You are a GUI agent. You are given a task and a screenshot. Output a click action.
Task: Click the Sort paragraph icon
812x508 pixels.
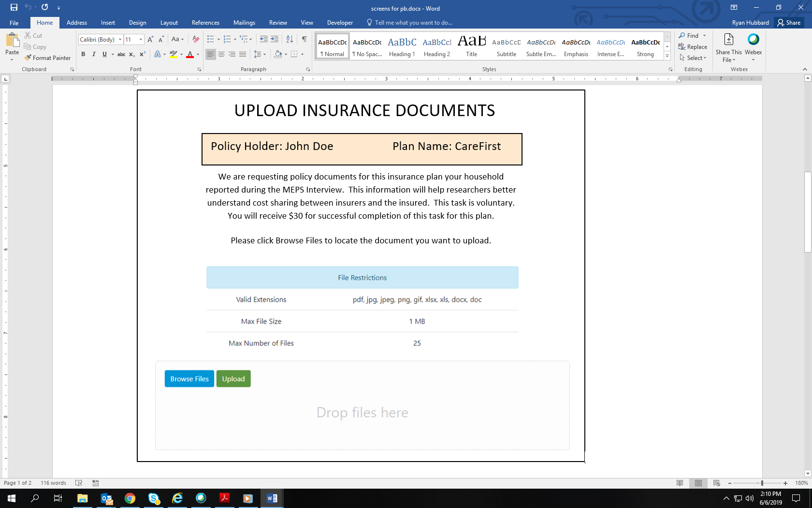290,39
